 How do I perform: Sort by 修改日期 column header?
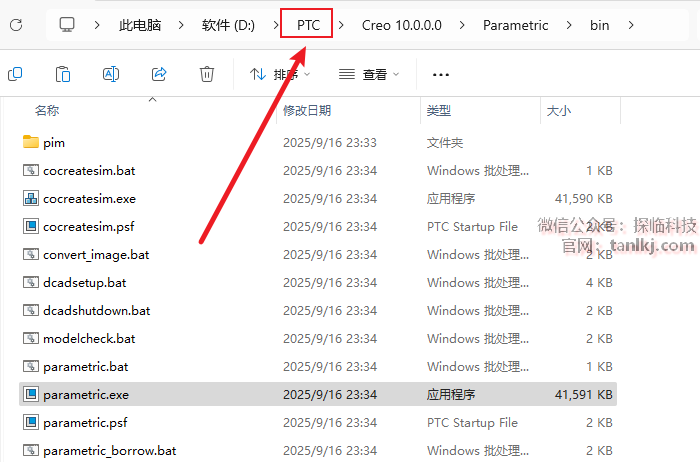[307, 110]
